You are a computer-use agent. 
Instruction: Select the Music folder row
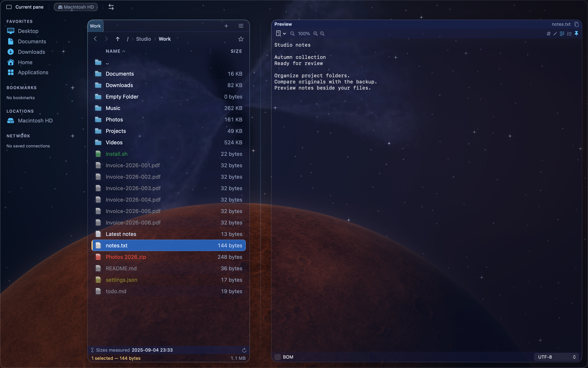[169, 108]
